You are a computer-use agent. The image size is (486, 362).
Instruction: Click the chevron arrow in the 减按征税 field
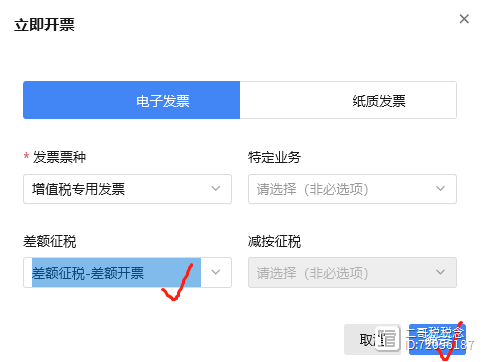[x=440, y=272]
